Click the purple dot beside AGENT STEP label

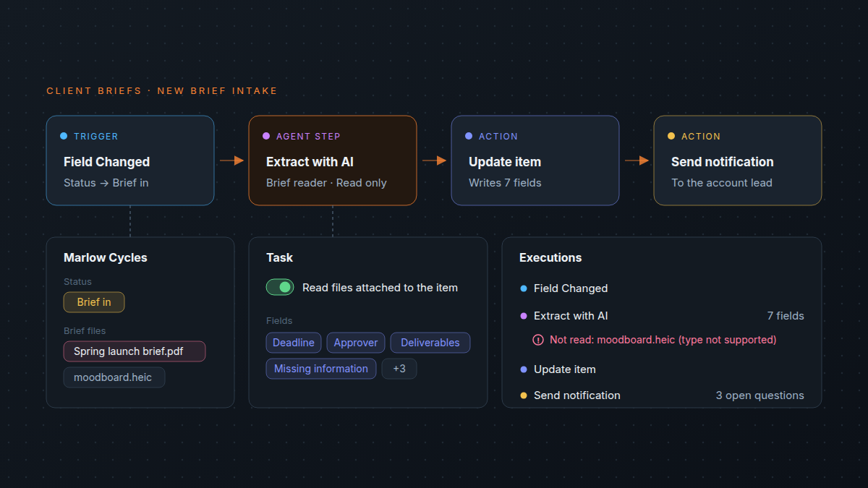coord(266,136)
